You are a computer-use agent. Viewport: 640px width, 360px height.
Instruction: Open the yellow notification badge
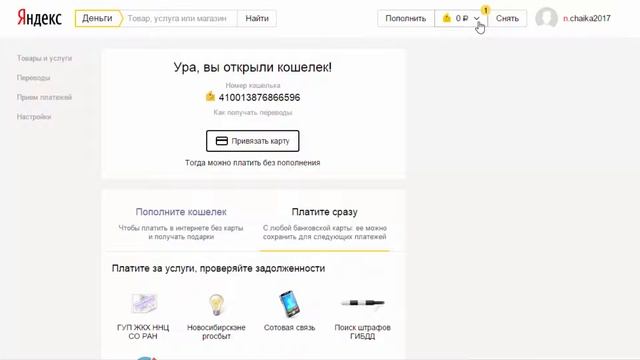pos(485,10)
